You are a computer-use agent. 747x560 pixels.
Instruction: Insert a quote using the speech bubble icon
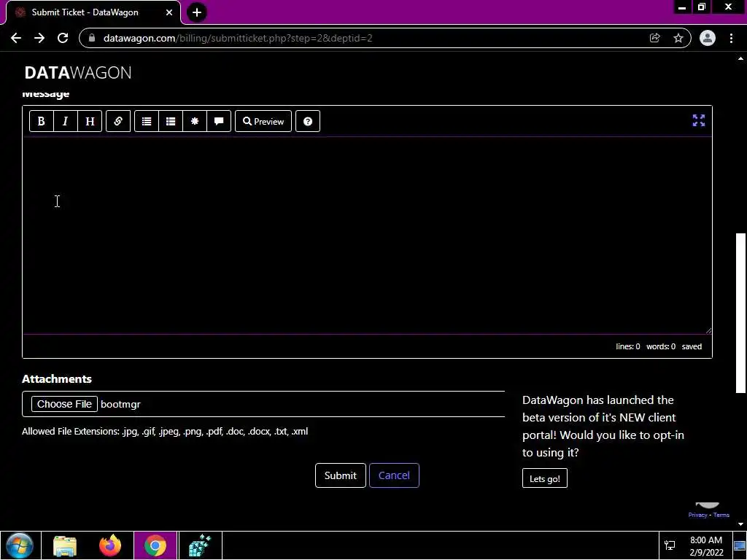click(x=219, y=122)
